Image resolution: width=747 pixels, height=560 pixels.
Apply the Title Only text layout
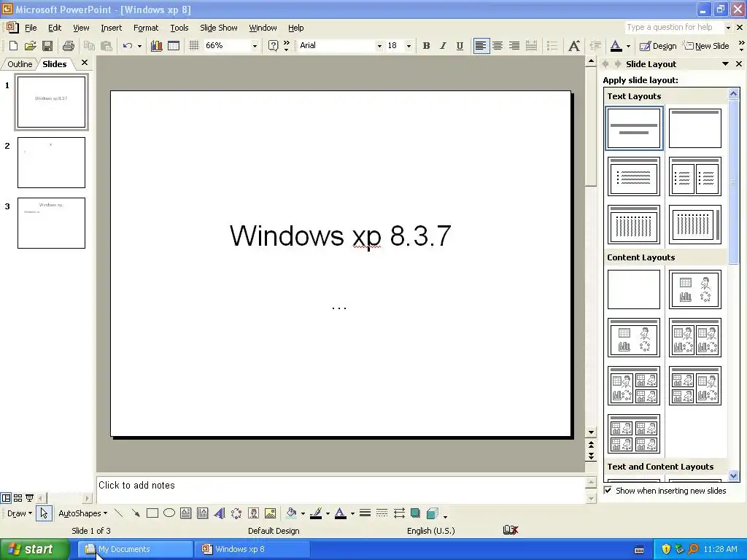pos(694,128)
